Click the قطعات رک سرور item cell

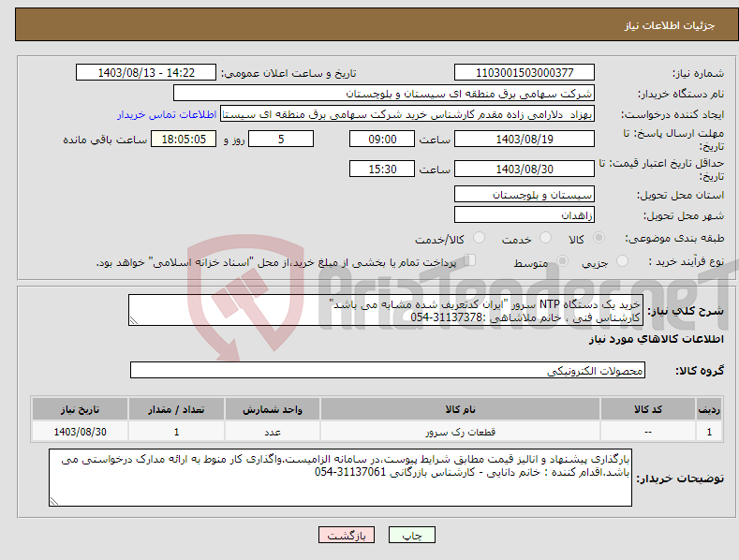[x=460, y=432]
